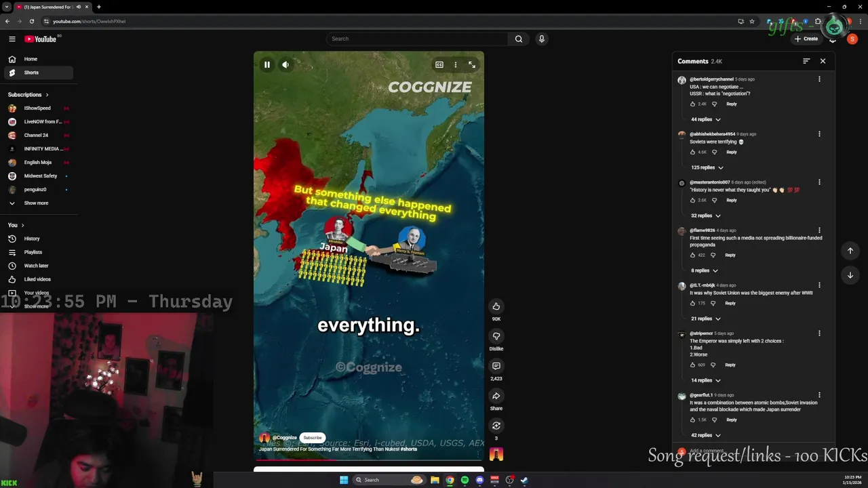Close the Comments panel

coord(823,61)
